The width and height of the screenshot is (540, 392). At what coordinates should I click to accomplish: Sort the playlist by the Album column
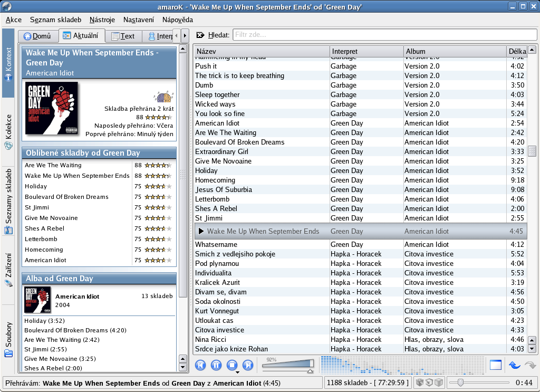[x=455, y=51]
